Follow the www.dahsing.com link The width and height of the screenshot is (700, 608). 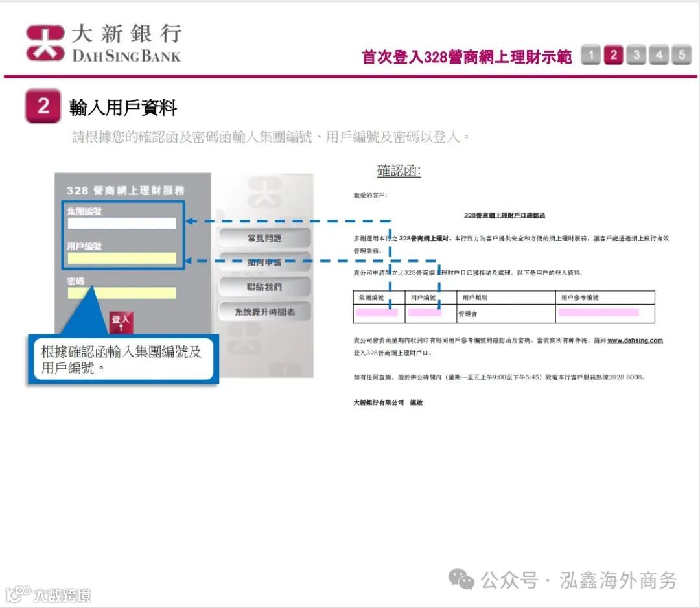point(635,340)
